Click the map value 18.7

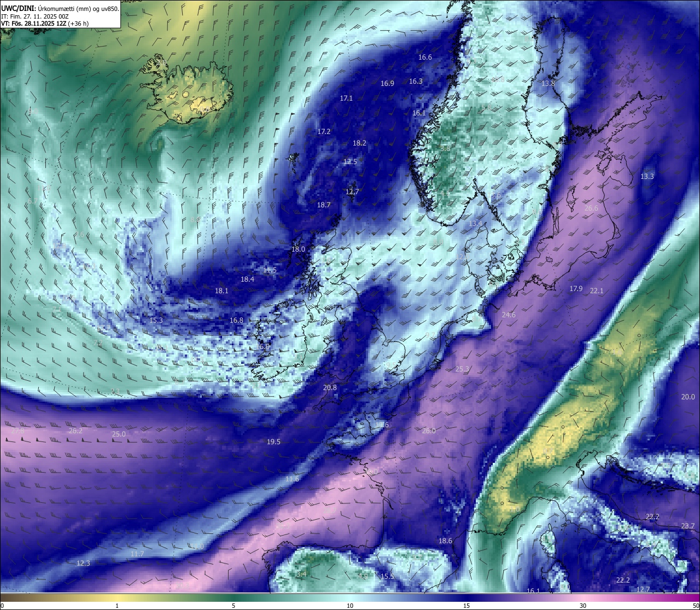tap(324, 205)
